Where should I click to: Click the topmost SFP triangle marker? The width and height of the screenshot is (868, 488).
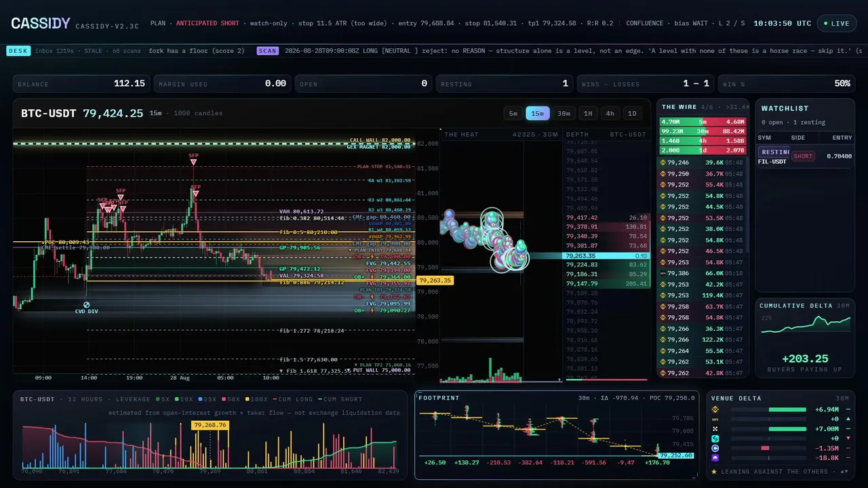[194, 163]
